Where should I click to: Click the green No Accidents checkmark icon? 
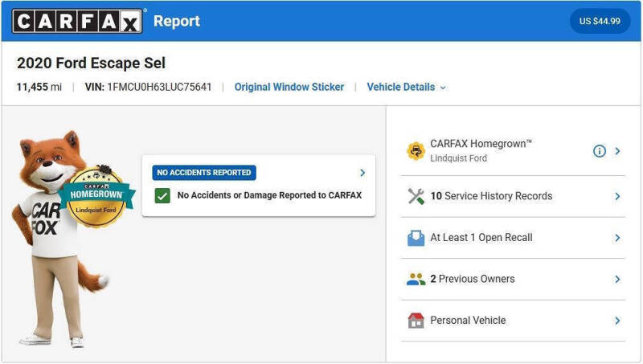tap(162, 195)
